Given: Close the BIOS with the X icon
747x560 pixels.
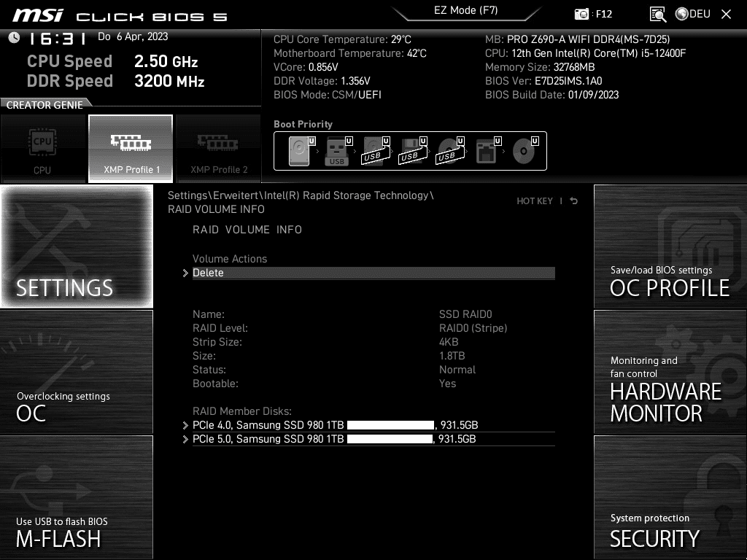Looking at the screenshot, I should pos(726,15).
